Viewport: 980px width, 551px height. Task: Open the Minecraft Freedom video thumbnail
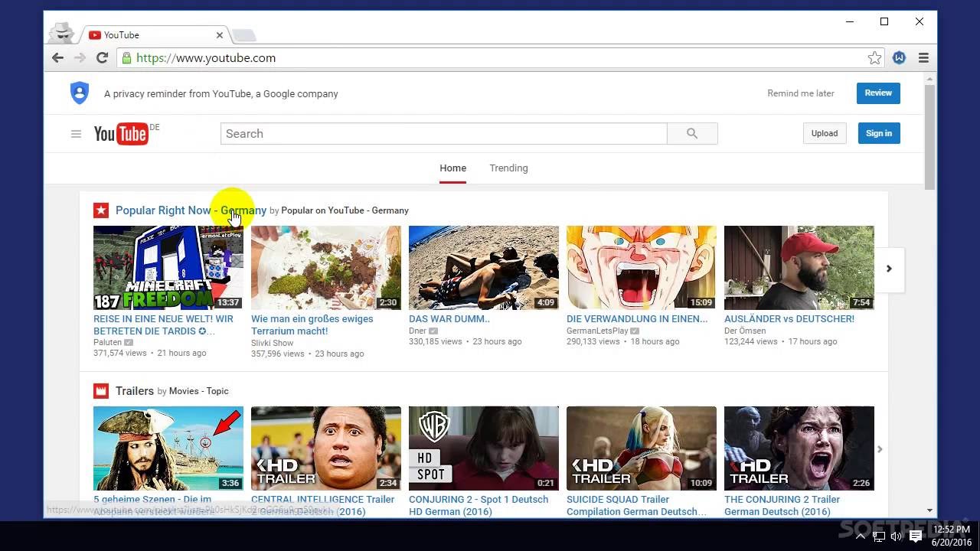(168, 268)
